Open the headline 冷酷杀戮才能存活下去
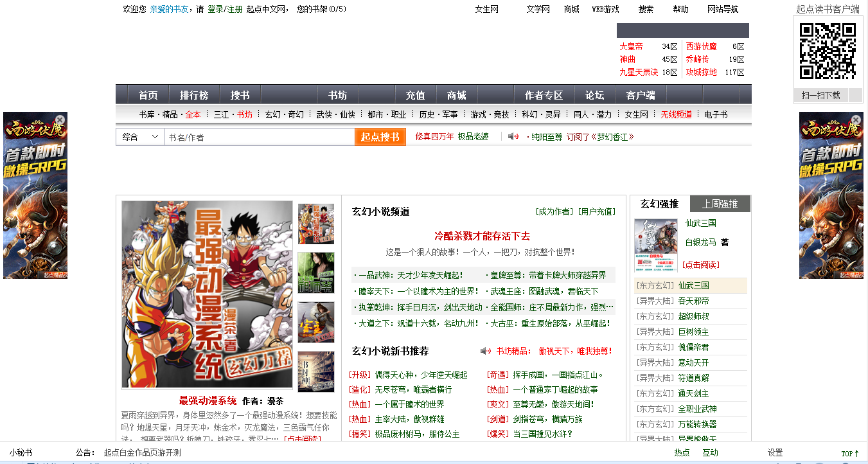Viewport: 868px width, 464px height. point(483,236)
